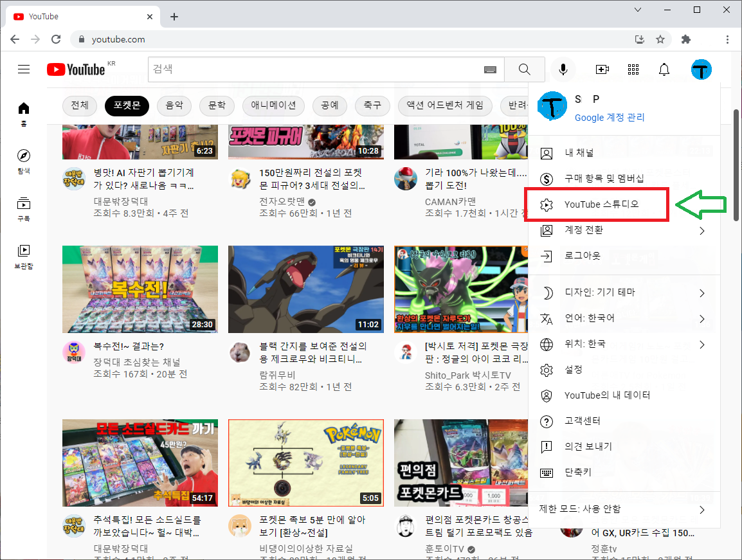Open Library in the sidebar

pyautogui.click(x=24, y=257)
